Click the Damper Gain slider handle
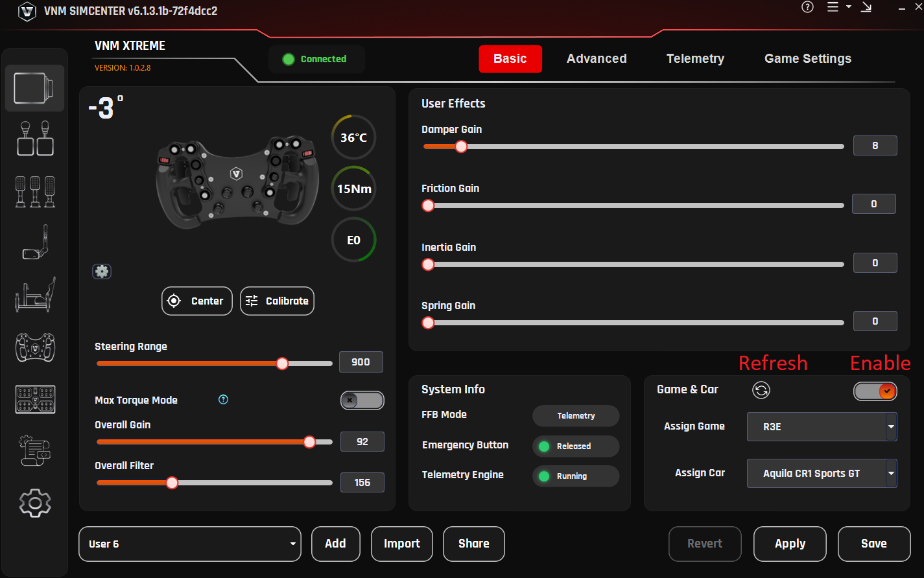 pyautogui.click(x=461, y=146)
